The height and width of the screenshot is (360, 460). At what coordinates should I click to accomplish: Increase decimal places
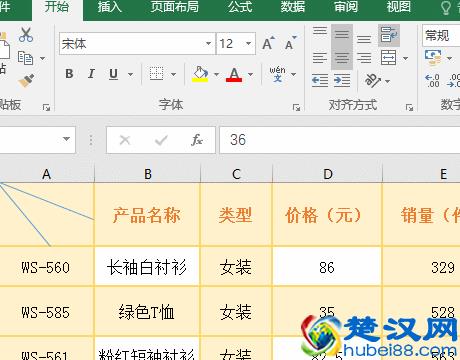coord(432,81)
